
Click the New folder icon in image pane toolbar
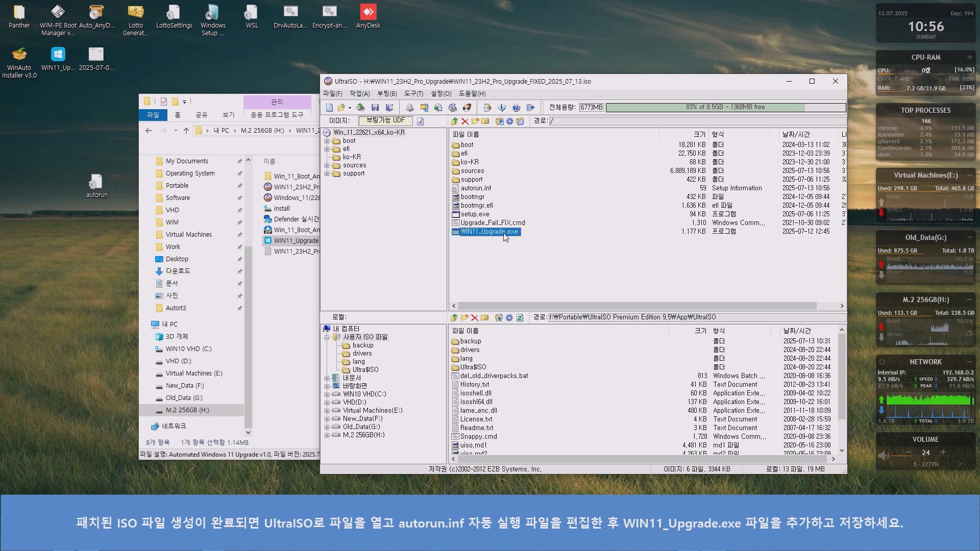point(475,121)
